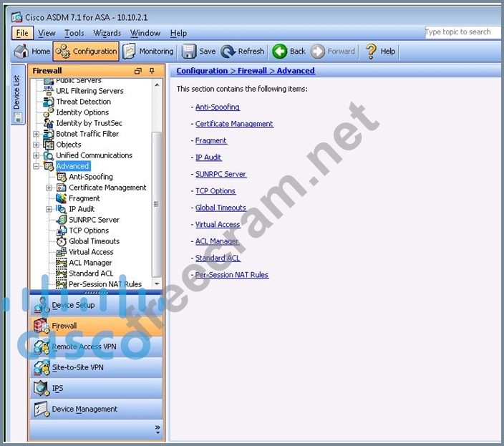
Task: Click the Home toolbar icon
Action: point(22,52)
